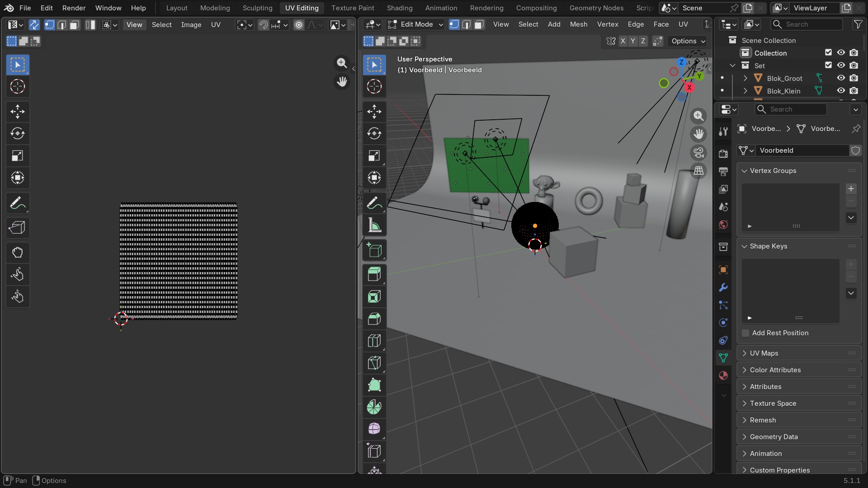Select the Add Cube tool in 3D viewport

coord(374,250)
